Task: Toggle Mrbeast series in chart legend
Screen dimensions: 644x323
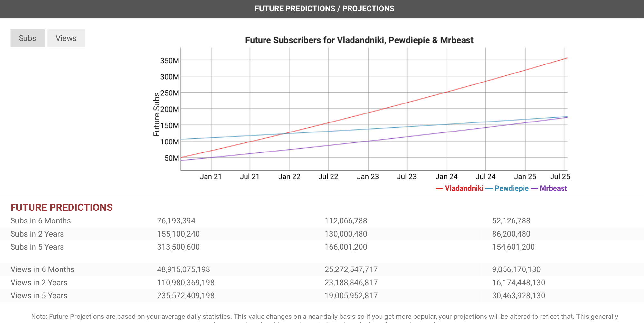Action: coord(549,188)
